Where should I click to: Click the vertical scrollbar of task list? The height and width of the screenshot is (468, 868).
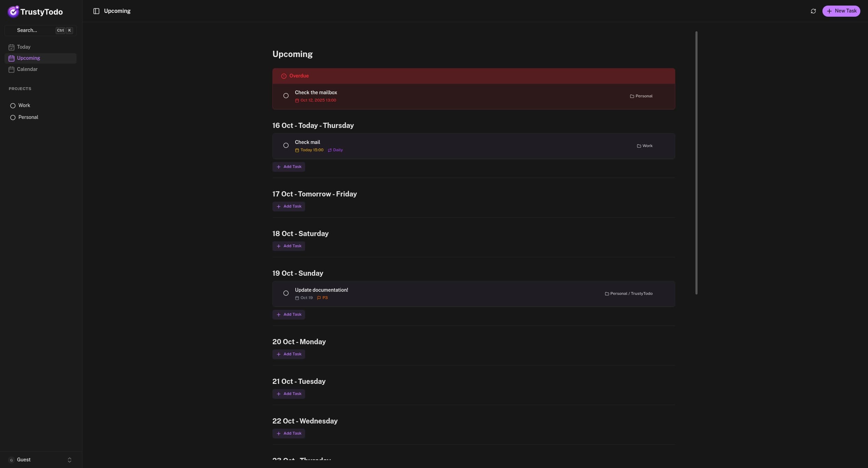696,163
